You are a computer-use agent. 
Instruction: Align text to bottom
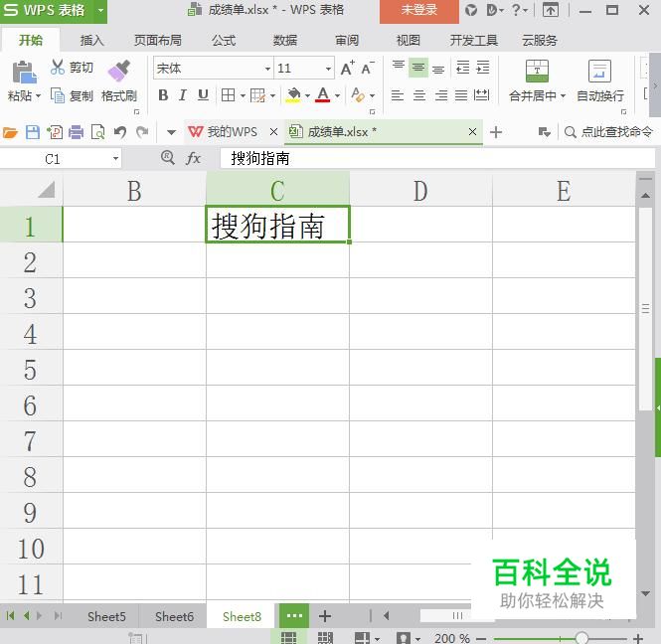pyautogui.click(x=438, y=69)
